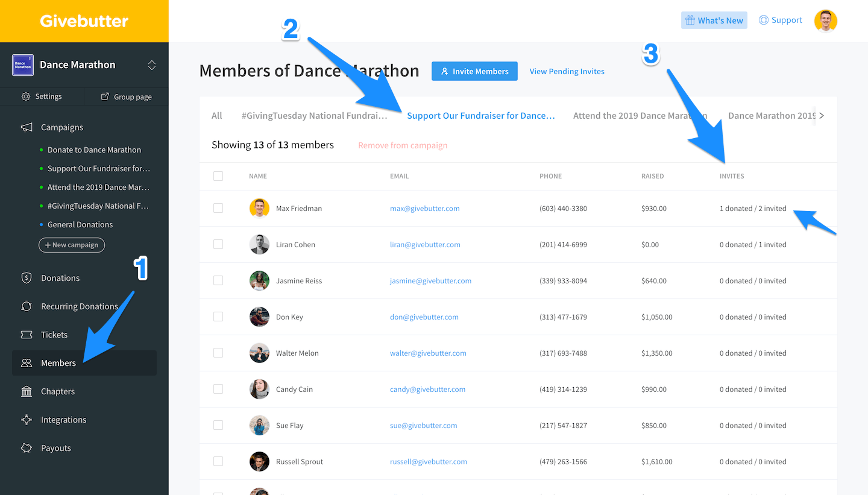Expand the Dance Marathon group switcher
The height and width of the screenshot is (495, 868).
pyautogui.click(x=152, y=65)
